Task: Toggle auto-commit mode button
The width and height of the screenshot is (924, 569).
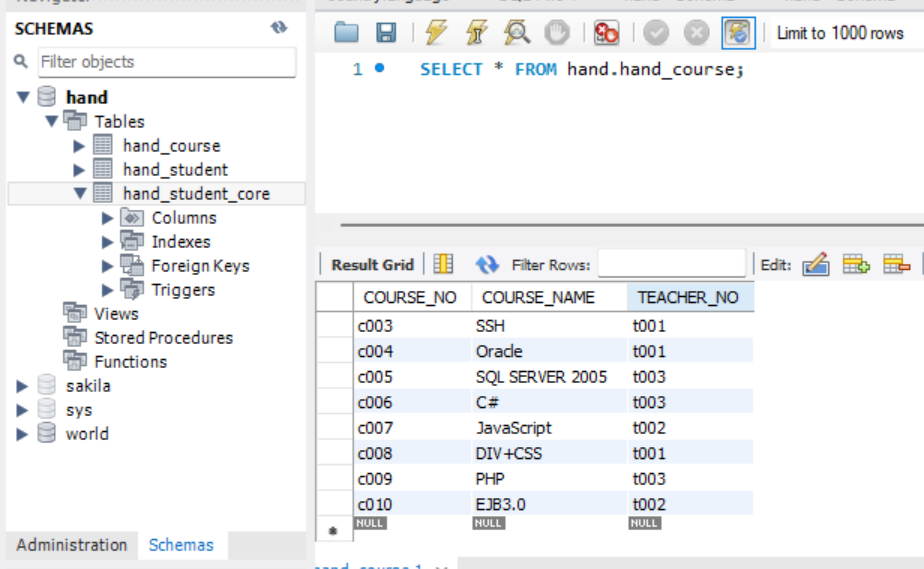Action: [x=738, y=32]
